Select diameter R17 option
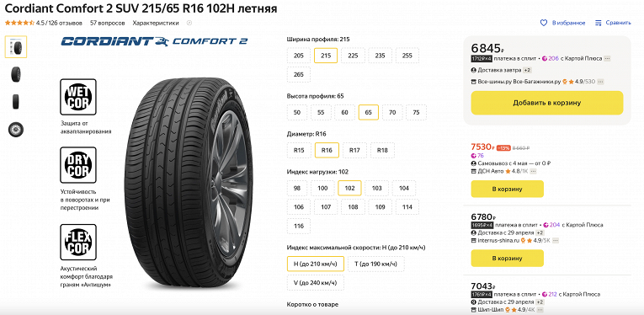The width and height of the screenshot is (644, 315). tap(354, 150)
